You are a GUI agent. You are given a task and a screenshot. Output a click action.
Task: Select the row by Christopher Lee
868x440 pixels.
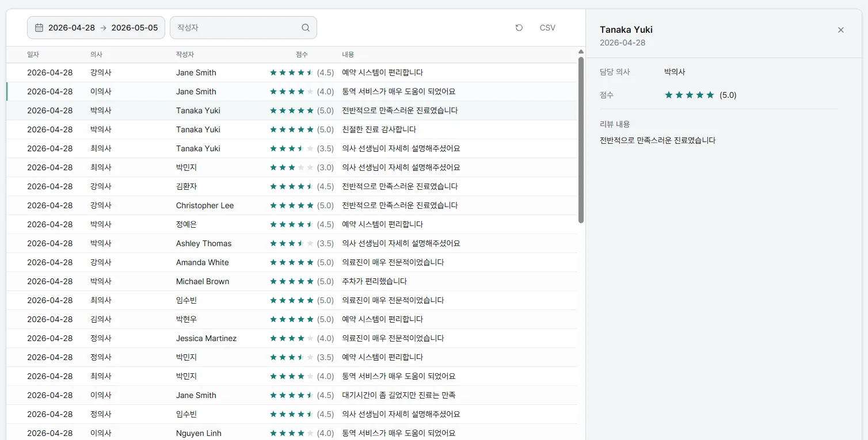[x=291, y=205]
